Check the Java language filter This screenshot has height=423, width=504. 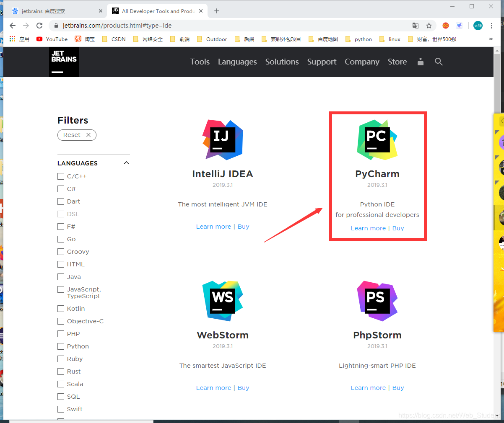point(61,277)
